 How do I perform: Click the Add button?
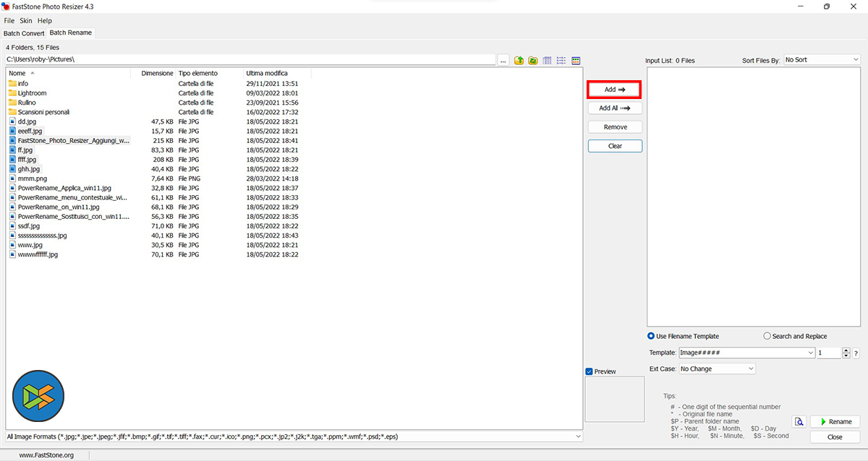point(615,90)
